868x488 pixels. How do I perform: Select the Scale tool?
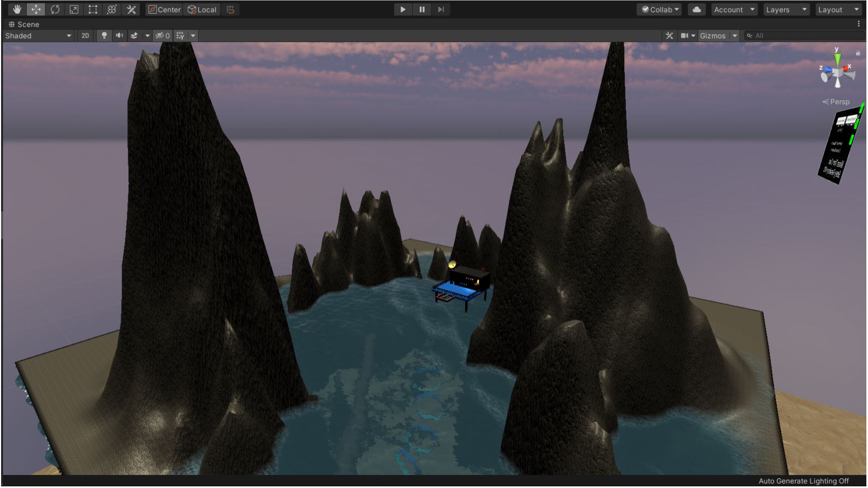[x=74, y=9]
